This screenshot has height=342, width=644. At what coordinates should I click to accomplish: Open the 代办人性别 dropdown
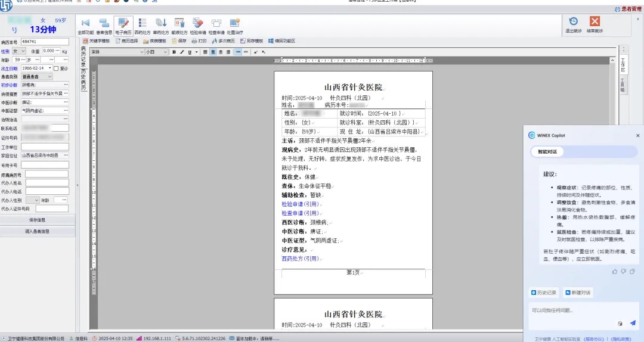point(32,200)
